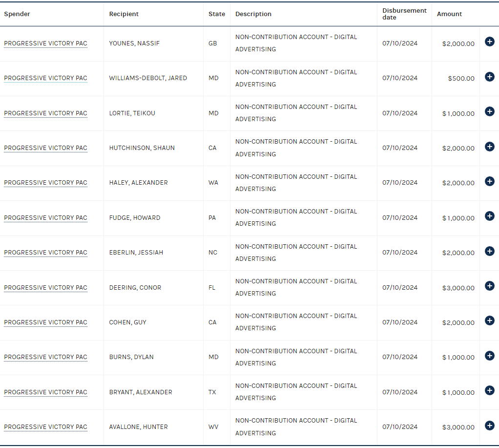Image resolution: width=499 pixels, height=448 pixels.
Task: Click plus icon on HUTCHINSON, SHAUN row
Action: (489, 147)
